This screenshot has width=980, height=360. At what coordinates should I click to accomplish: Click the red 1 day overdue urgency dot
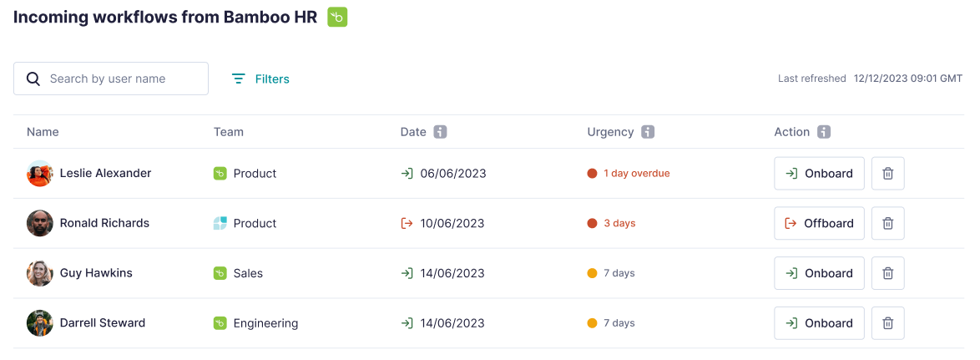pos(592,173)
